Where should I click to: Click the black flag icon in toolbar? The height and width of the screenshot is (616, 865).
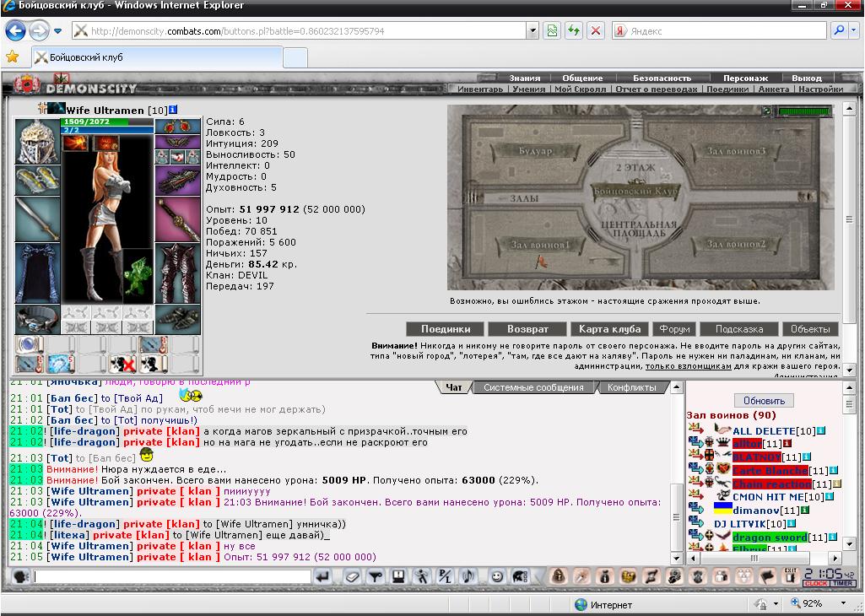click(767, 577)
